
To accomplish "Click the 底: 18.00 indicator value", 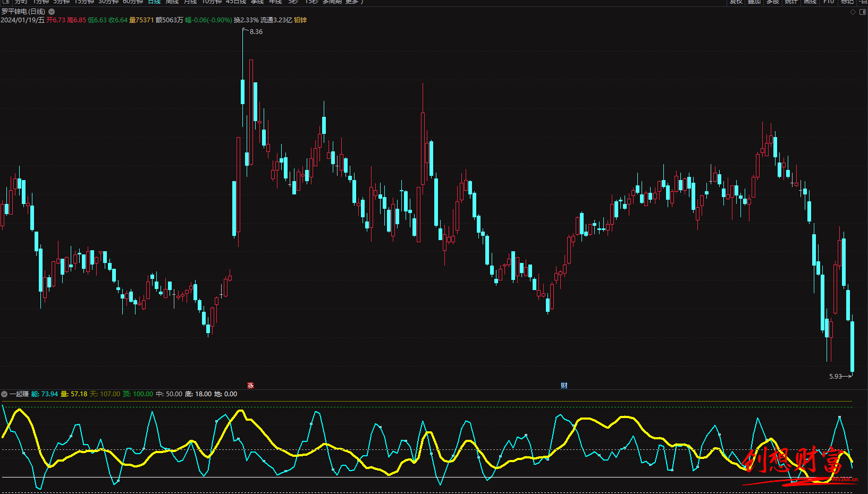I will pyautogui.click(x=198, y=394).
